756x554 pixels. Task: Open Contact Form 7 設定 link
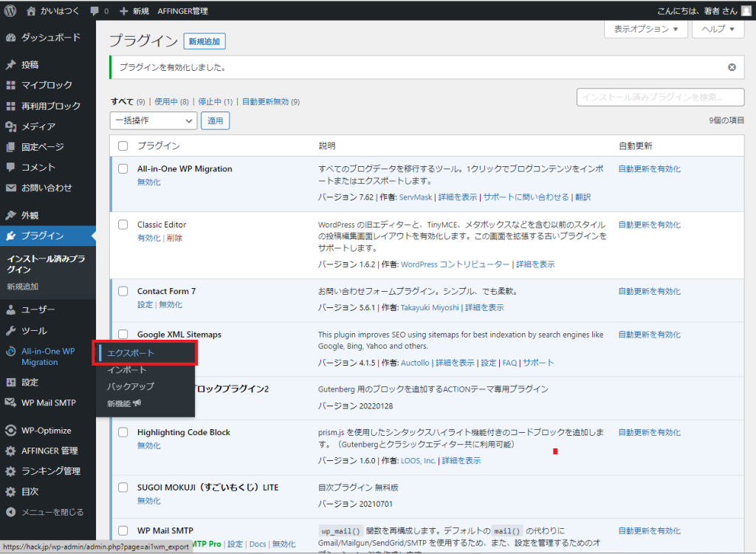(145, 304)
